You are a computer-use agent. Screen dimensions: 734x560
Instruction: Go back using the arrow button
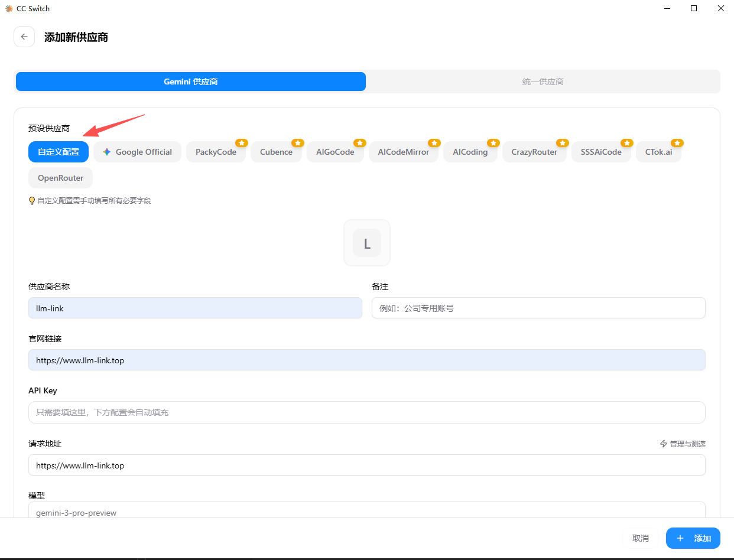point(24,37)
